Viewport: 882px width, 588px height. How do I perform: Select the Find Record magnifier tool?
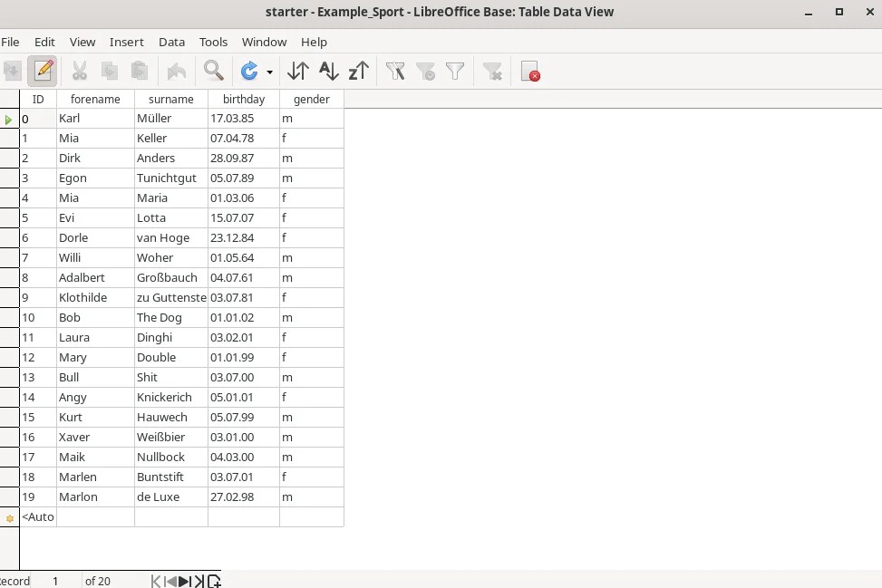click(x=215, y=71)
